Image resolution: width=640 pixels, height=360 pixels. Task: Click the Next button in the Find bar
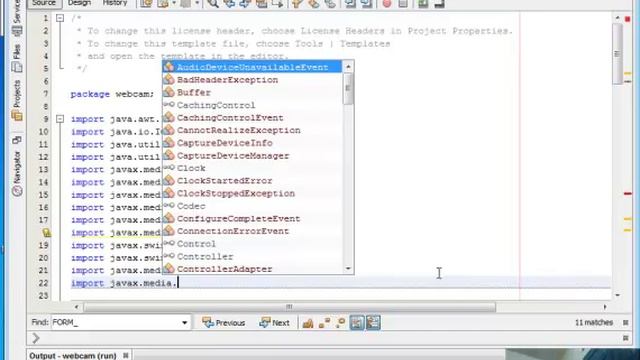(275, 323)
